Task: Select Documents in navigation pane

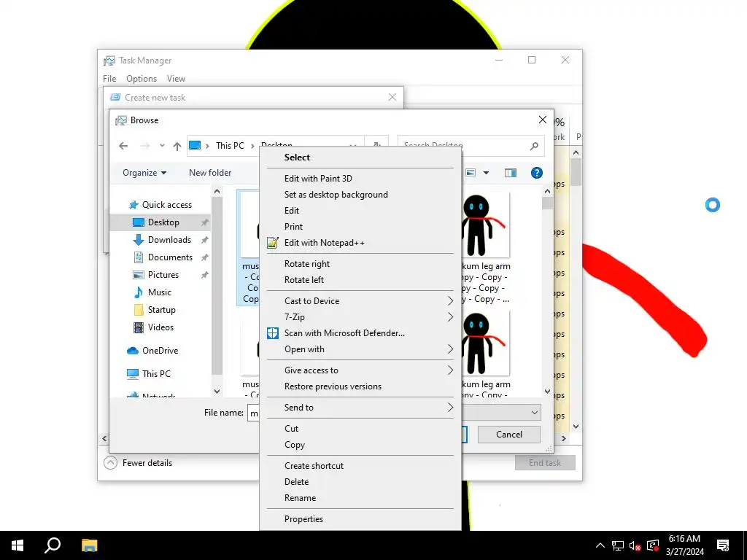Action: point(170,257)
